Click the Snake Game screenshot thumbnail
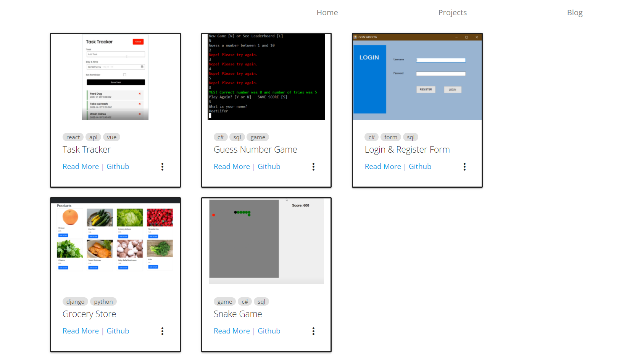 pos(266,241)
